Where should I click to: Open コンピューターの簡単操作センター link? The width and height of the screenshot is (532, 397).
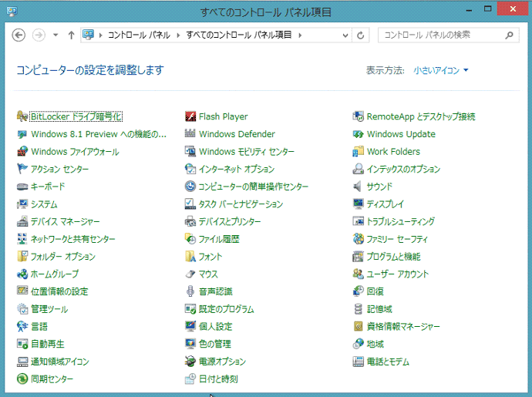pos(254,187)
